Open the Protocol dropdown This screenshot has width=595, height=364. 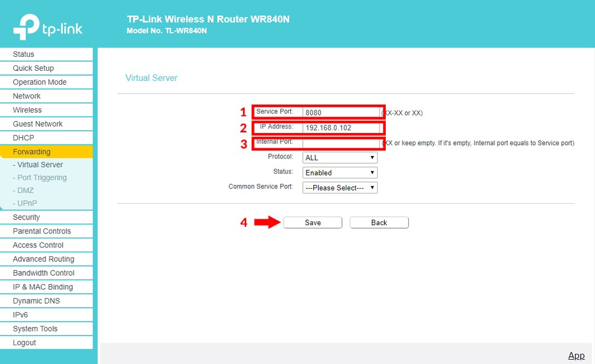coord(340,158)
